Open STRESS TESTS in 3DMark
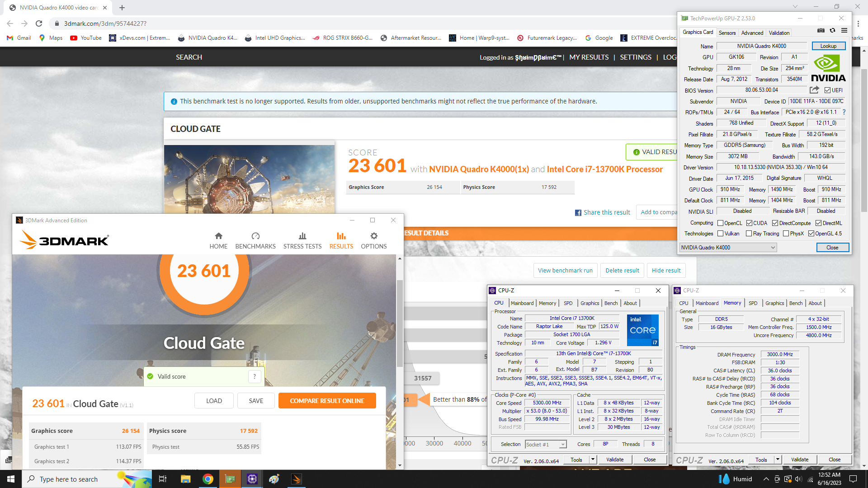Image resolution: width=868 pixels, height=488 pixels. pyautogui.click(x=302, y=240)
